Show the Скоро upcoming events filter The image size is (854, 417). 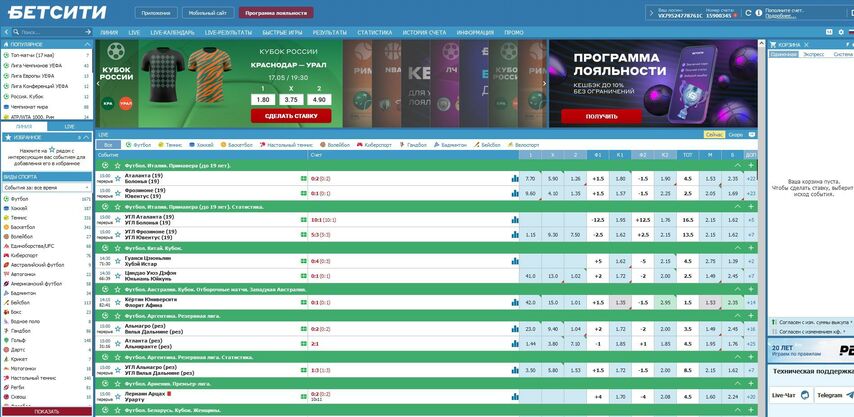click(735, 134)
